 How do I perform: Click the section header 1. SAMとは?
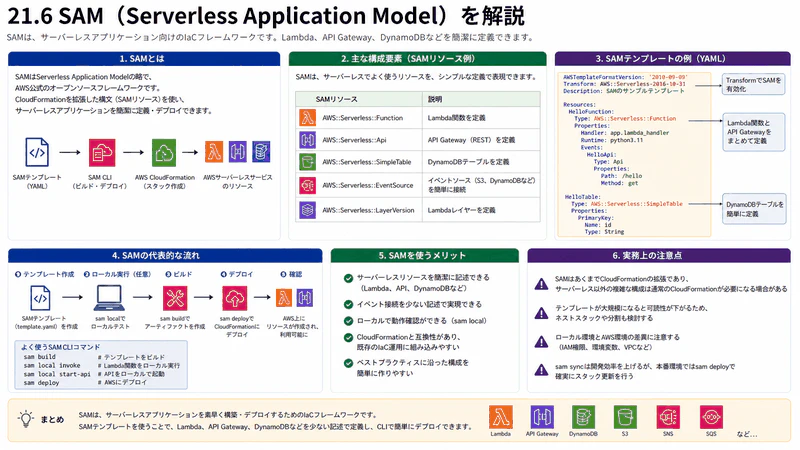coord(144,59)
